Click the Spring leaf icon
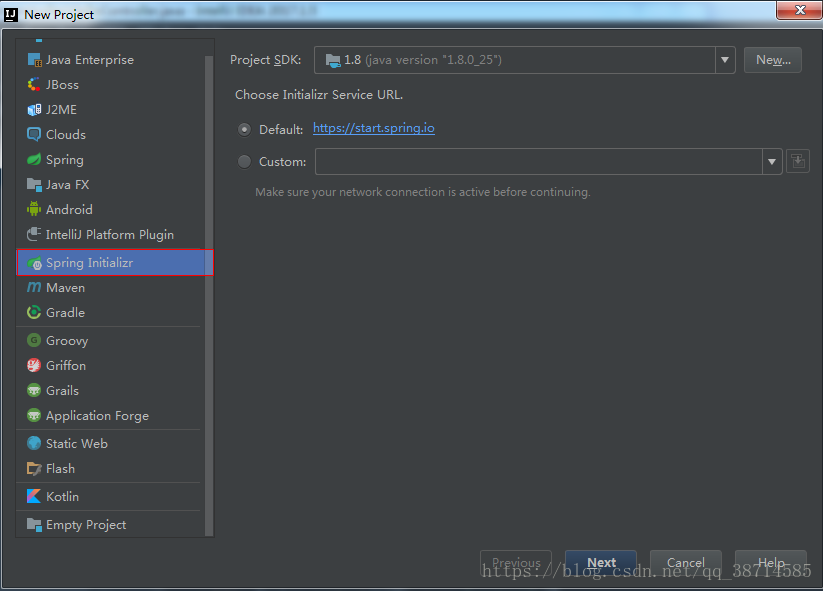The image size is (823, 591). [x=34, y=160]
